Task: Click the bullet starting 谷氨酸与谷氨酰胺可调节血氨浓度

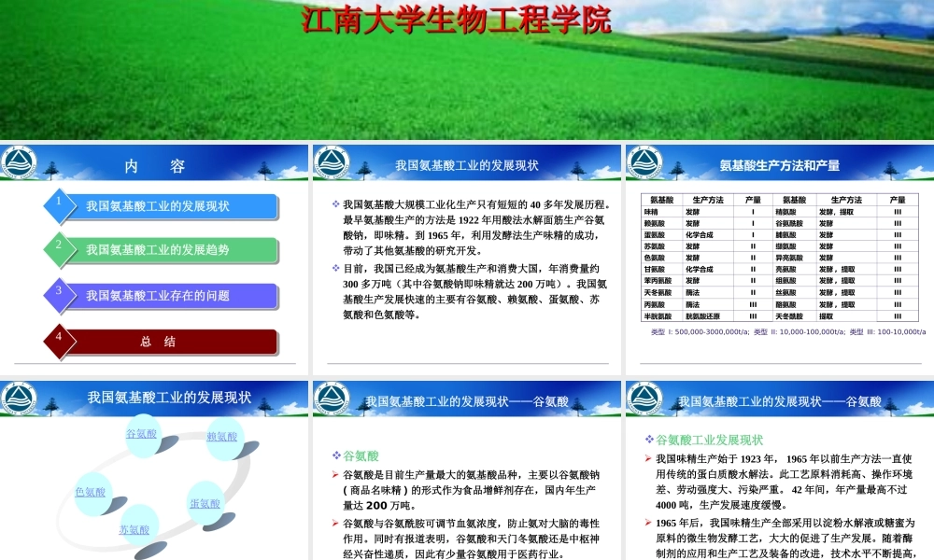Action: click(471, 539)
